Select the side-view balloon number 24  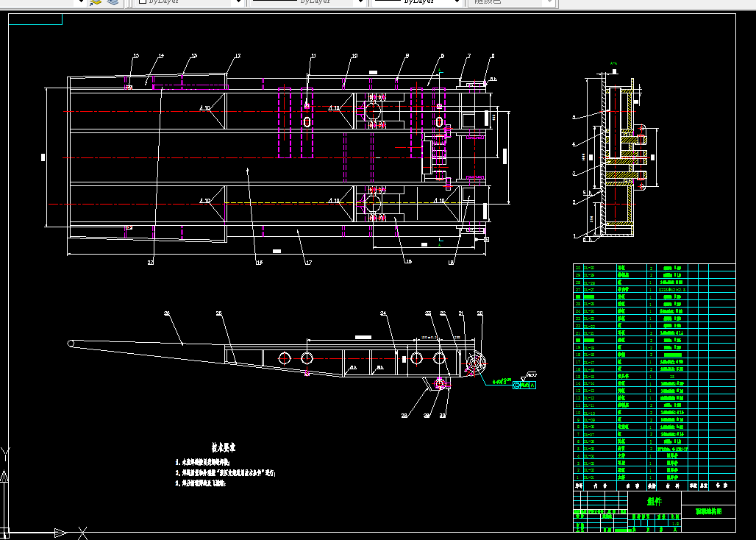(383, 313)
